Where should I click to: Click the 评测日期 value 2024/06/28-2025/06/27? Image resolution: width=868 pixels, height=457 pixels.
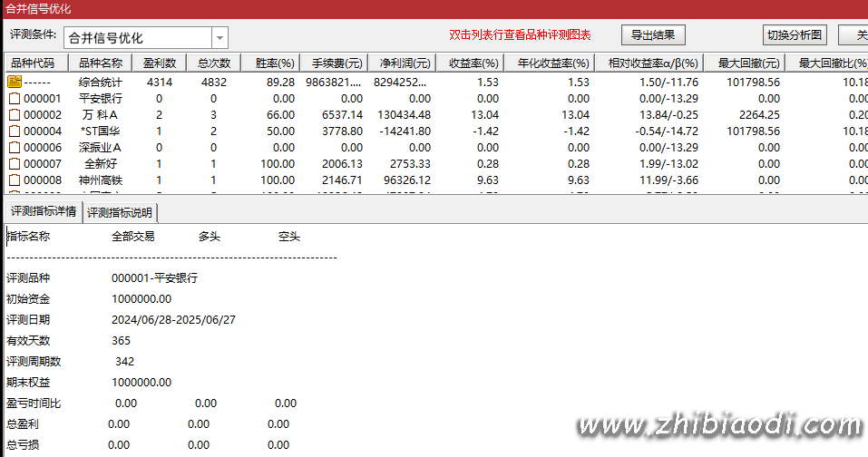point(173,320)
